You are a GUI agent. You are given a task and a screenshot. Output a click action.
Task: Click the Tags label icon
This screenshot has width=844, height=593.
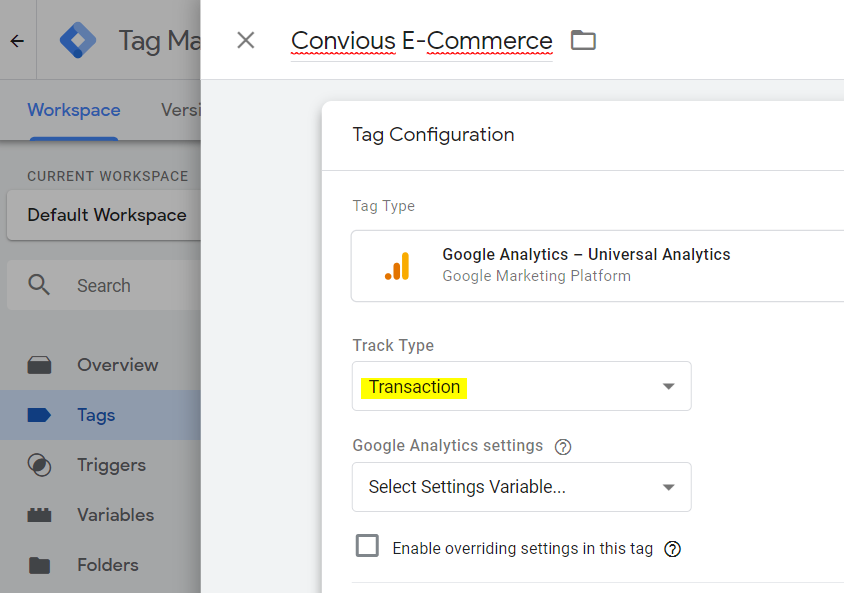39,415
